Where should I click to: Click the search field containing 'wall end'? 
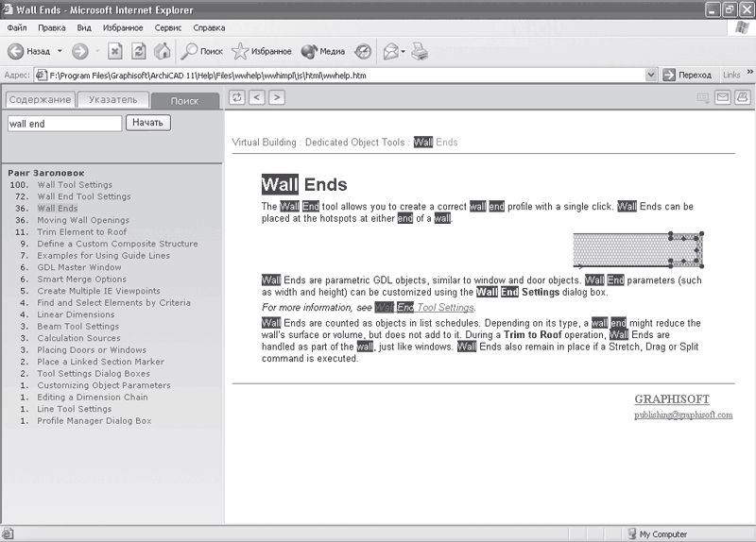(64, 123)
